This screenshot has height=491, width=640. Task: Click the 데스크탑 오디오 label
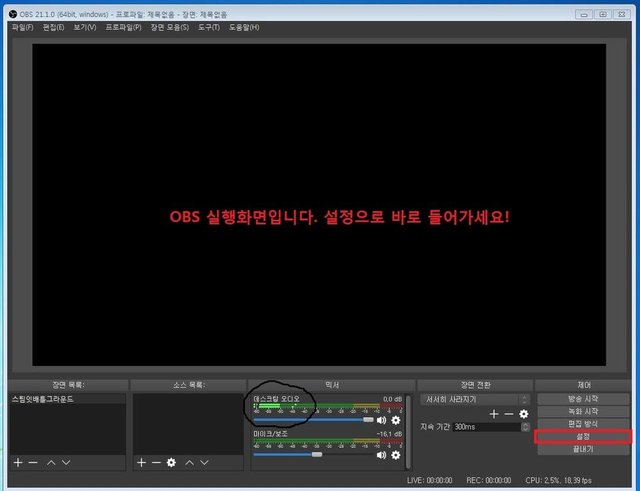276,399
